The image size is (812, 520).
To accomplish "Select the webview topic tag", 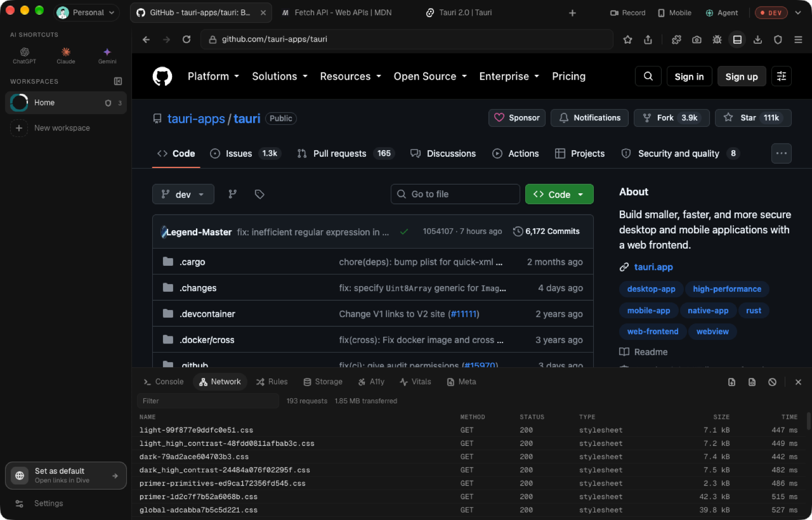I will 713,331.
